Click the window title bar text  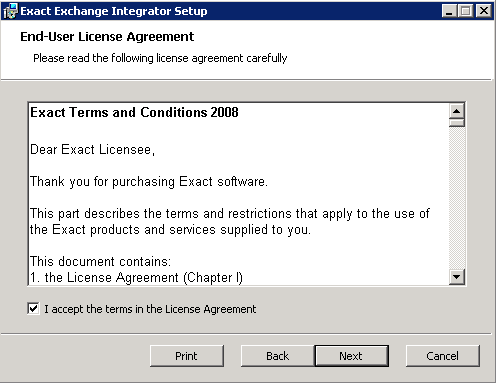(x=114, y=11)
